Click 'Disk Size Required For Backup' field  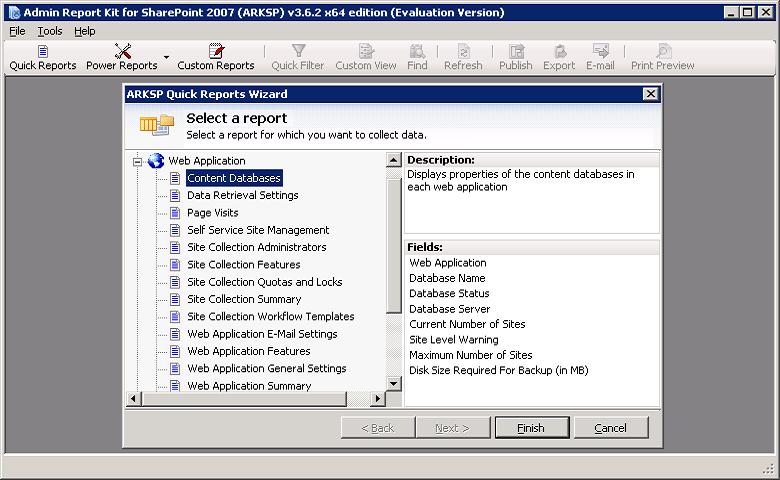[x=498, y=371]
